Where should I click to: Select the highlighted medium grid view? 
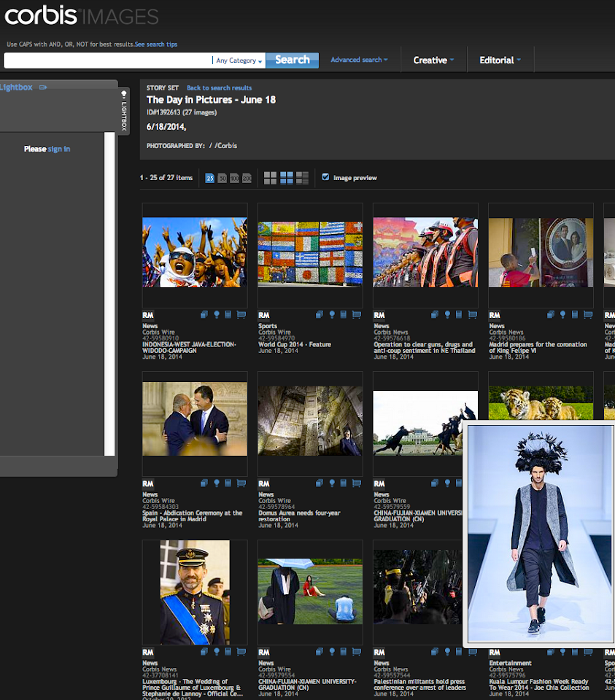pos(286,178)
